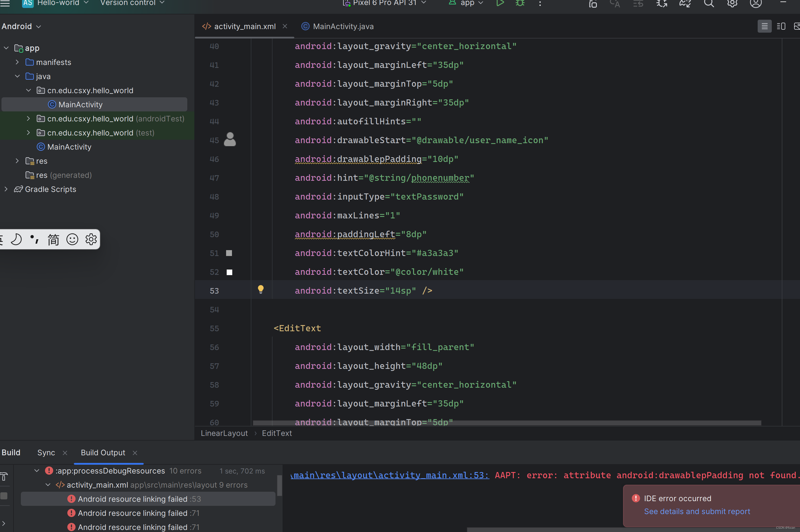Click the user icon gutter preview on line 45
The height and width of the screenshot is (532, 800).
(230, 139)
